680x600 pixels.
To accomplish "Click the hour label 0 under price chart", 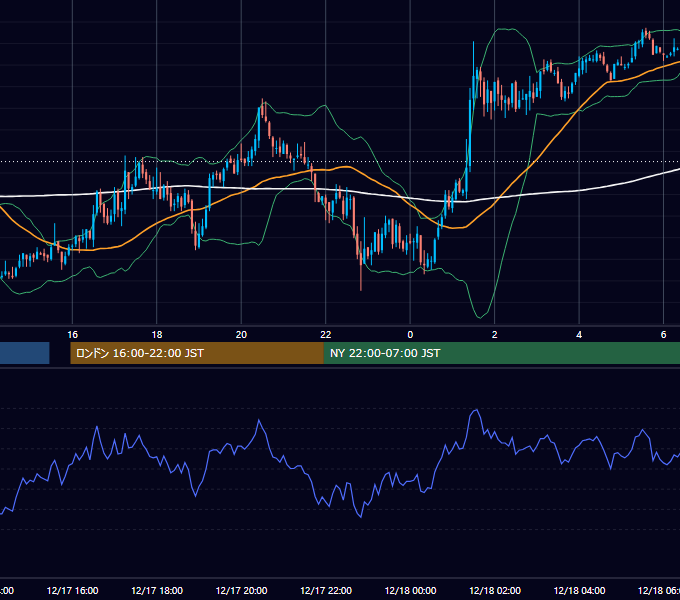I will click(410, 334).
